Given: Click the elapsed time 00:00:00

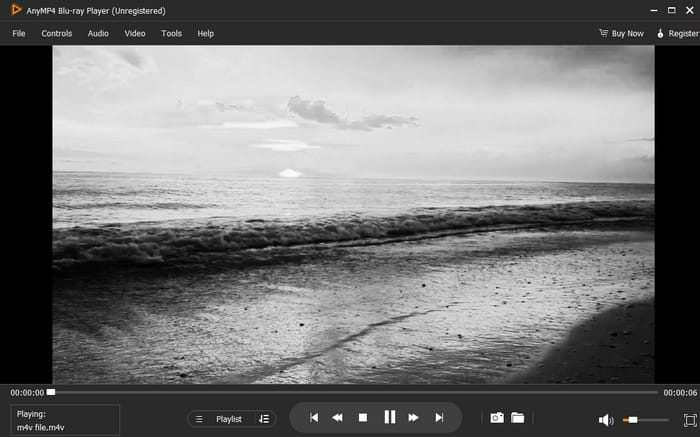Looking at the screenshot, I should 27,393.
